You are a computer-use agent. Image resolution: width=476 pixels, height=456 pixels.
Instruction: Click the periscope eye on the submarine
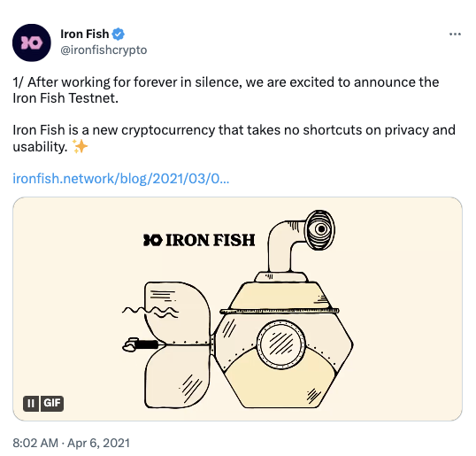pyautogui.click(x=320, y=229)
